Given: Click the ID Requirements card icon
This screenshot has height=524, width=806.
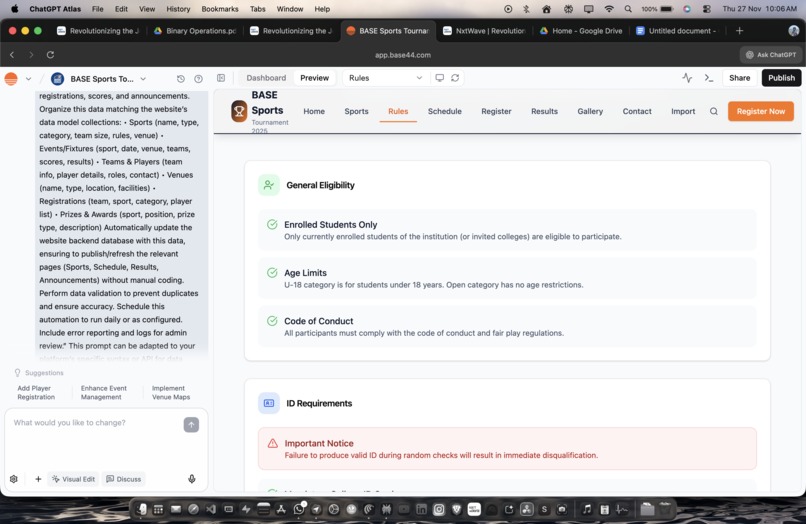Looking at the screenshot, I should coord(269,403).
